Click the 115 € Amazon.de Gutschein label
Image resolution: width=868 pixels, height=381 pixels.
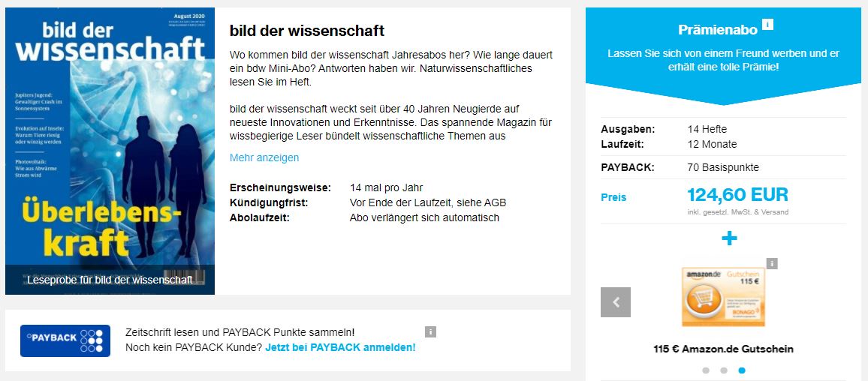[x=723, y=349]
